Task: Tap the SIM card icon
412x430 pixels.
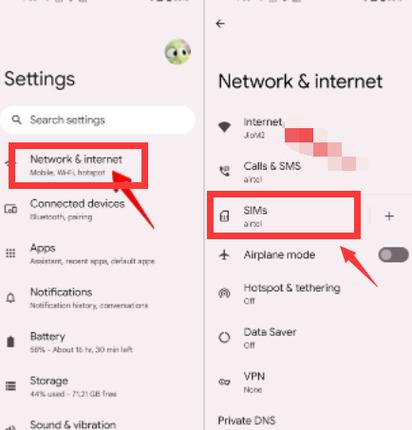Action: click(x=224, y=216)
